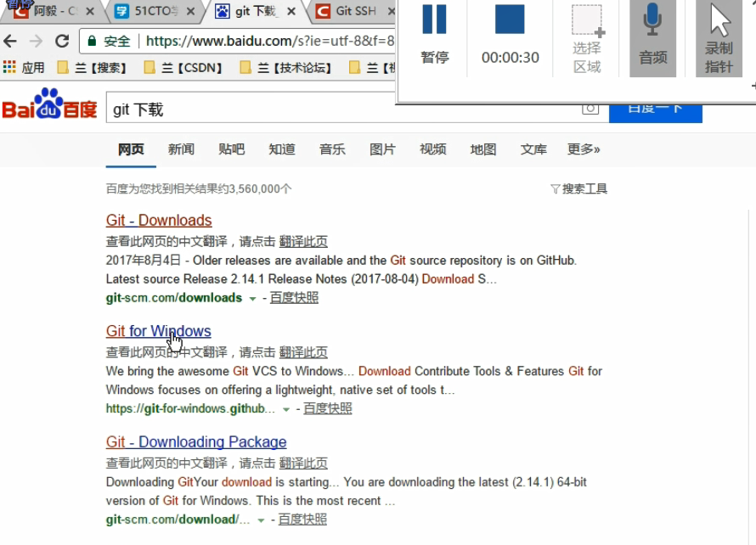Click the git-scm.com/downloads green URL
This screenshot has height=545, width=756.
[x=174, y=298]
